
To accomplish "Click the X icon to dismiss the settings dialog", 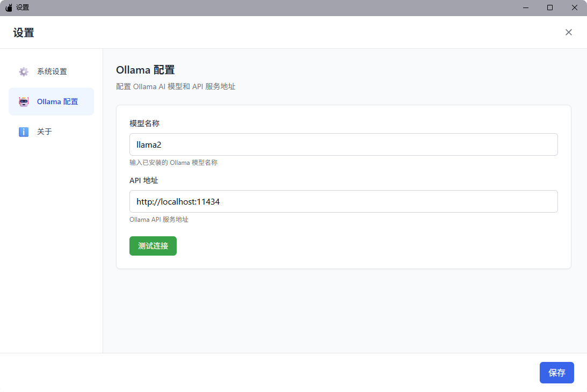I will (569, 32).
